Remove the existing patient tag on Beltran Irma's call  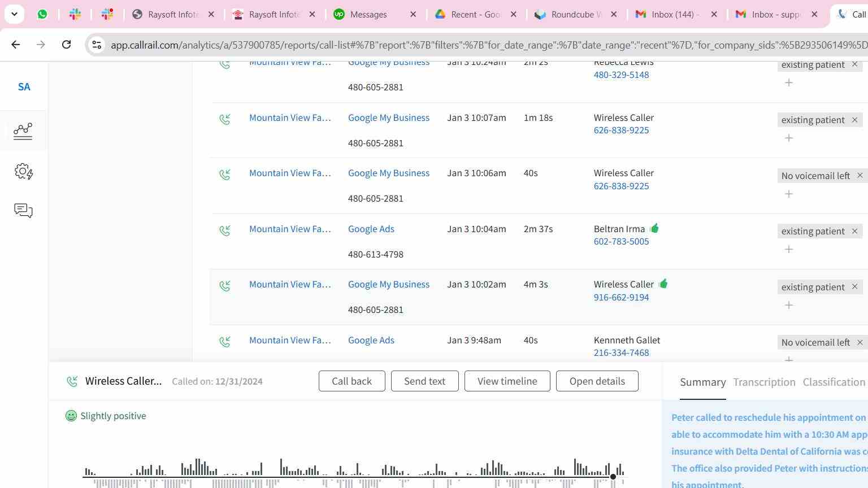[x=854, y=231]
